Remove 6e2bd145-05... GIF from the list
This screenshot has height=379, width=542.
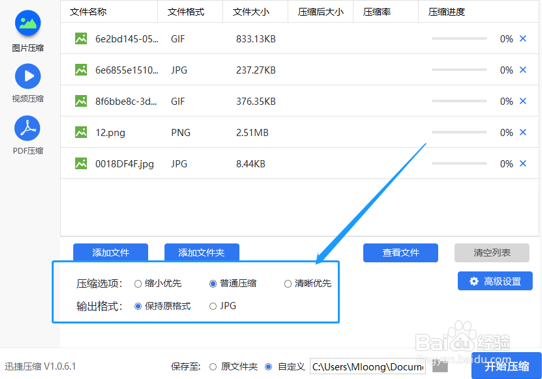[x=523, y=39]
